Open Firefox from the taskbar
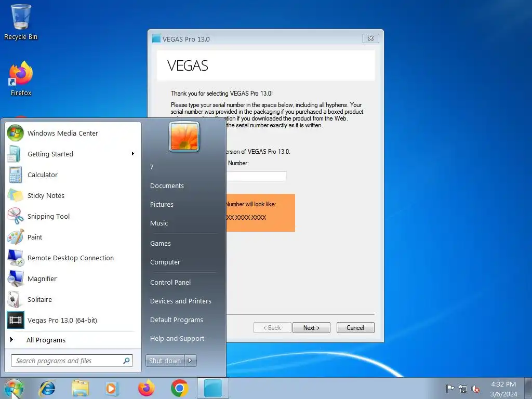 (146, 389)
